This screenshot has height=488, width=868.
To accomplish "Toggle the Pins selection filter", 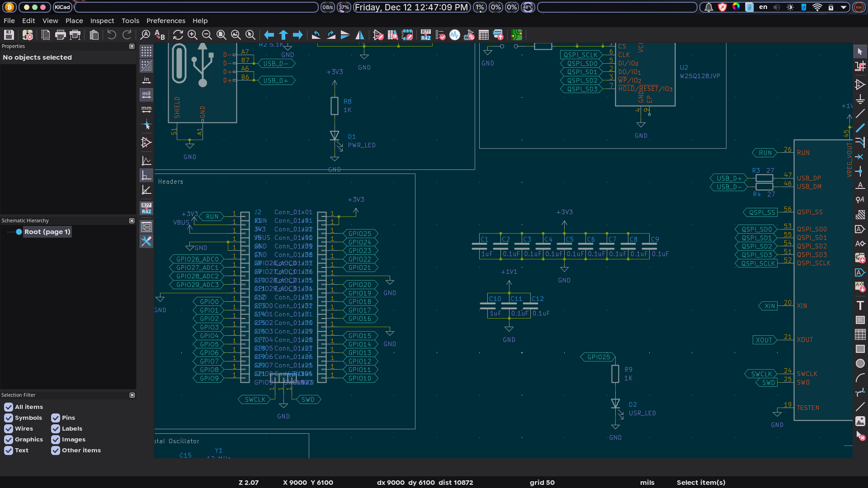I will (x=56, y=418).
